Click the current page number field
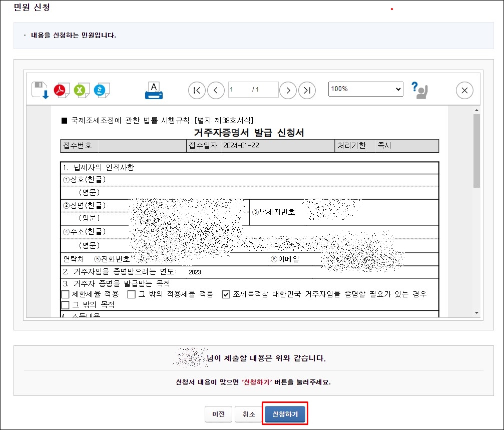The width and height of the screenshot is (504, 430). [239, 89]
